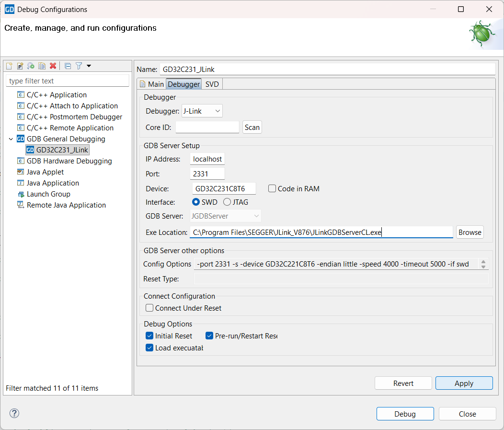Viewport: 504px width, 430px height.
Task: Open the filter menu dropdown arrow
Action: (89, 66)
